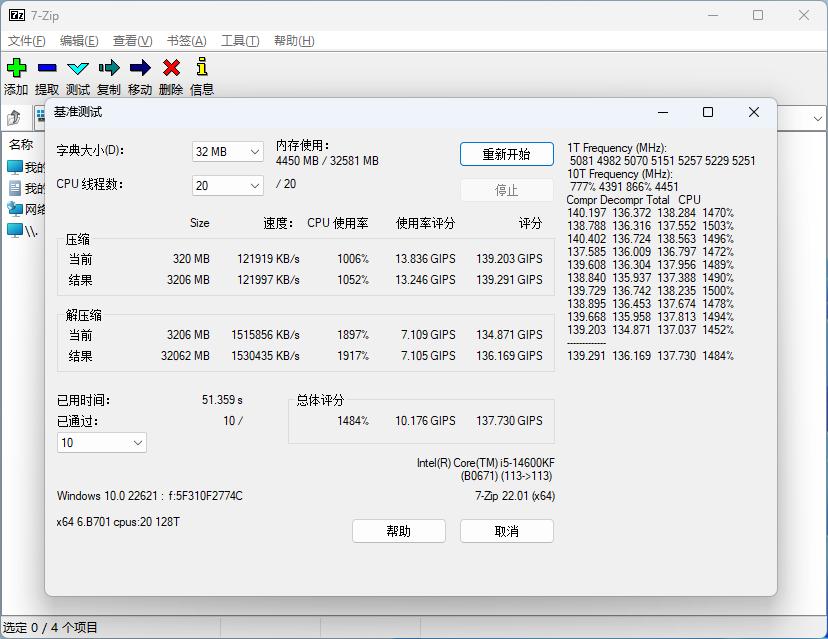Select the \\. drive entry icon
This screenshot has width=828, height=639.
15,230
